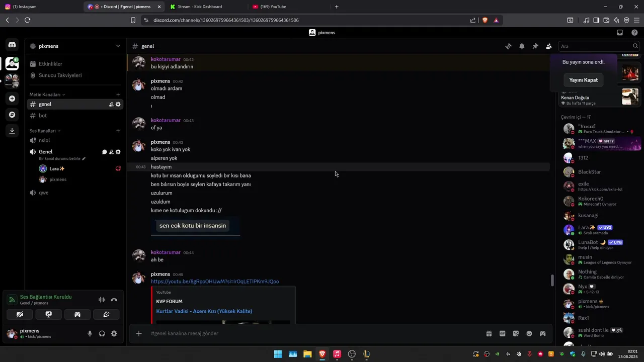Start an activity controller button in voice panel
This screenshot has width=644, height=362.
(77, 314)
